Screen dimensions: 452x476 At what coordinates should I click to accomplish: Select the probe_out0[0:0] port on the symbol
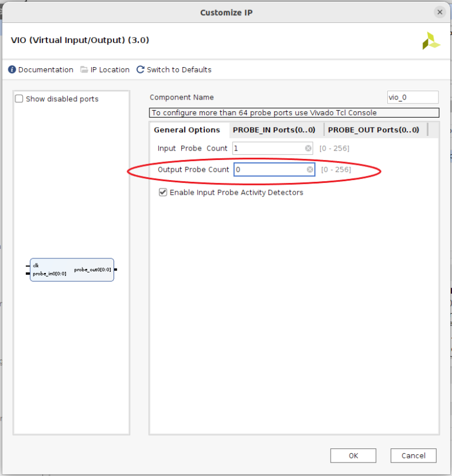[x=93, y=269]
